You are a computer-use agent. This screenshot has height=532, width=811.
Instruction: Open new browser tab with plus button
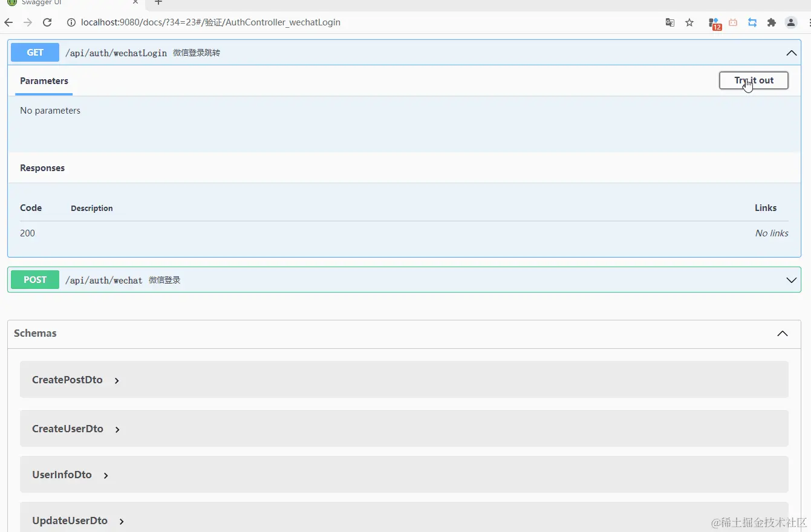pos(158,2)
